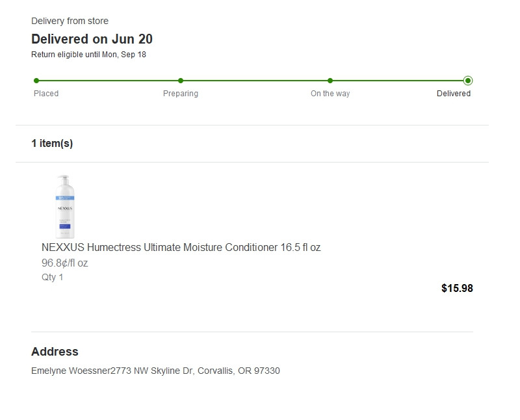Click the Delivered on Jun 20 heading

point(92,39)
